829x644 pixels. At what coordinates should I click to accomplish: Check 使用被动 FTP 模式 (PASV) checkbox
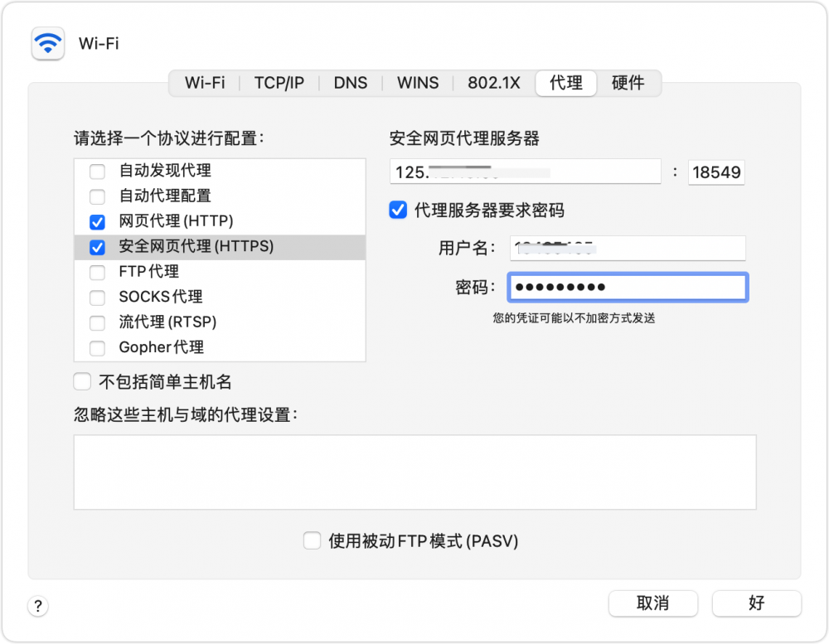[312, 540]
